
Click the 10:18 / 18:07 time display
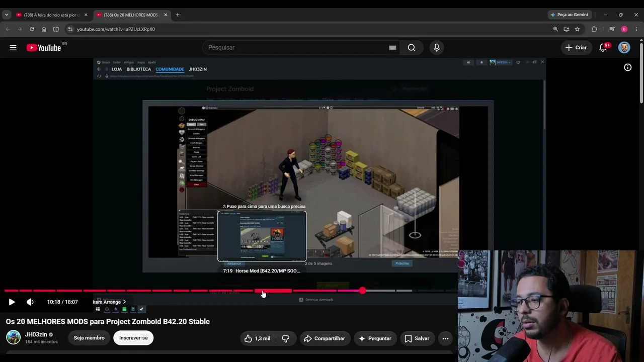(62, 302)
